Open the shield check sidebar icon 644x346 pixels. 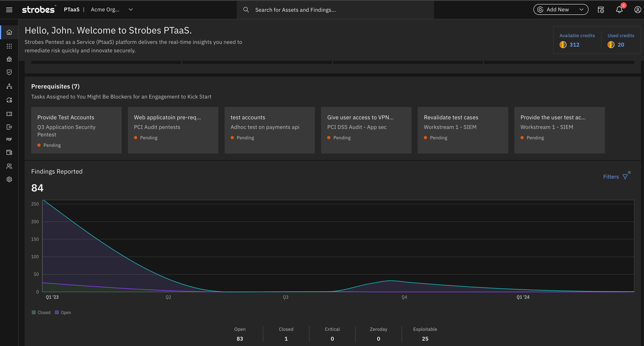[9, 72]
